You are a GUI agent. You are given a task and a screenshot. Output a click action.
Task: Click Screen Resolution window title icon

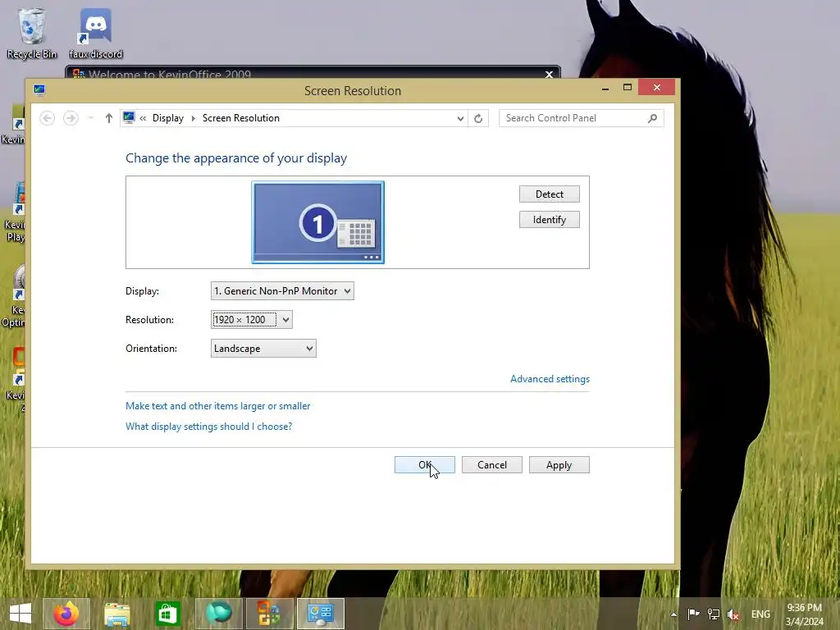click(39, 90)
